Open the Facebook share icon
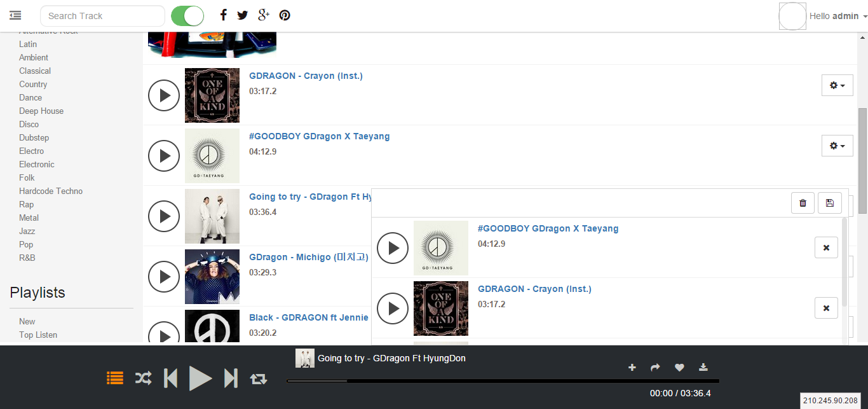This screenshot has width=868, height=409. pyautogui.click(x=223, y=15)
